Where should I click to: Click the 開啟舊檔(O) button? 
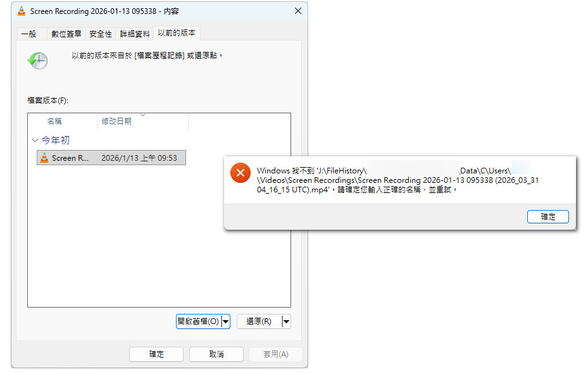point(199,321)
